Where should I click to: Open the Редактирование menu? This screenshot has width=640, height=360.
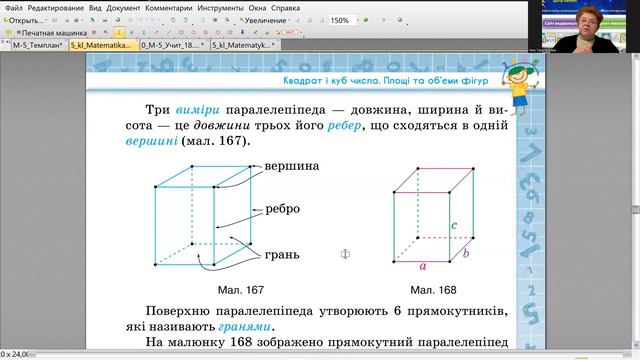[x=56, y=8]
